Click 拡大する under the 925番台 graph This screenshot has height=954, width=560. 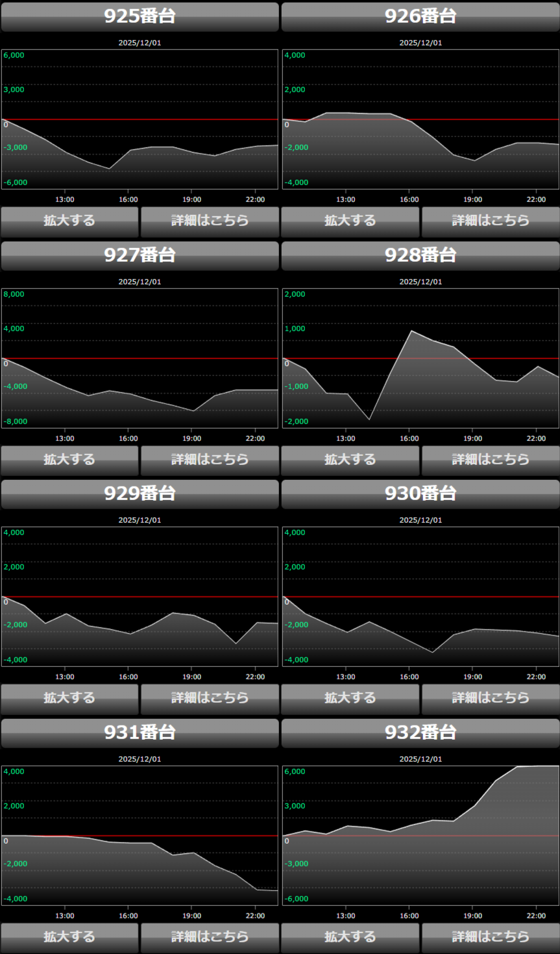click(x=69, y=221)
